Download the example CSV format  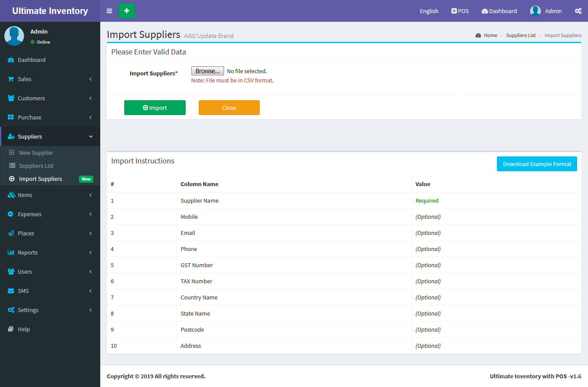pyautogui.click(x=537, y=164)
